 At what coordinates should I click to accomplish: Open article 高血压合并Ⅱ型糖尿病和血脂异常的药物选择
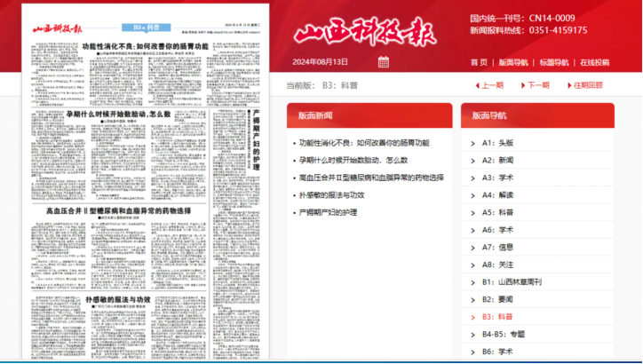pos(371,178)
